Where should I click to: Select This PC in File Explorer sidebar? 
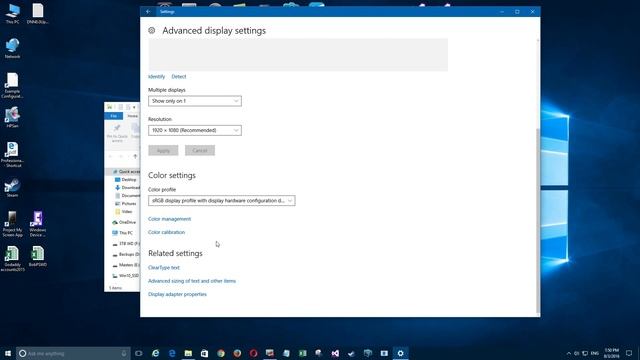(x=122, y=233)
